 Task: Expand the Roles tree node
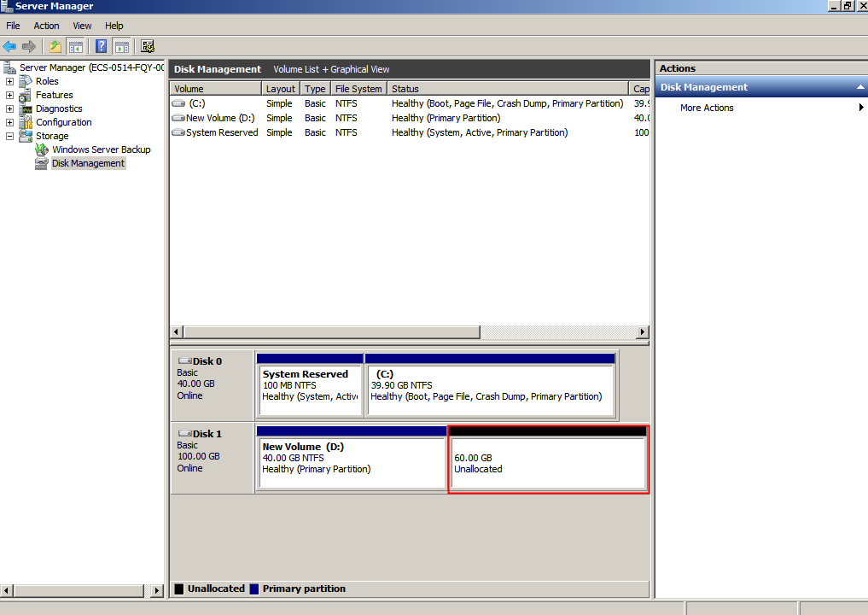[x=9, y=81]
